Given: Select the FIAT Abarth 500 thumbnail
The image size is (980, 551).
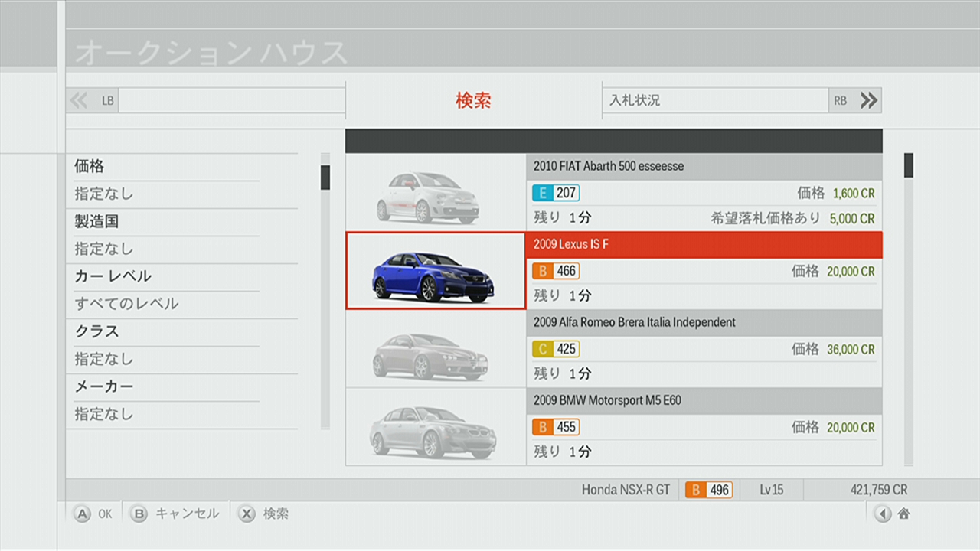Looking at the screenshot, I should (x=436, y=193).
